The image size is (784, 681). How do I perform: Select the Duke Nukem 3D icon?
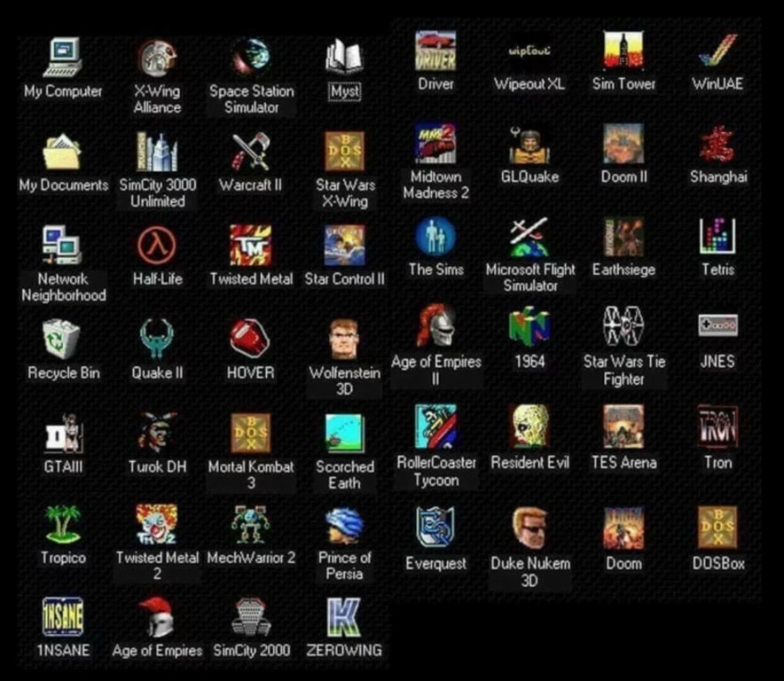(x=530, y=528)
